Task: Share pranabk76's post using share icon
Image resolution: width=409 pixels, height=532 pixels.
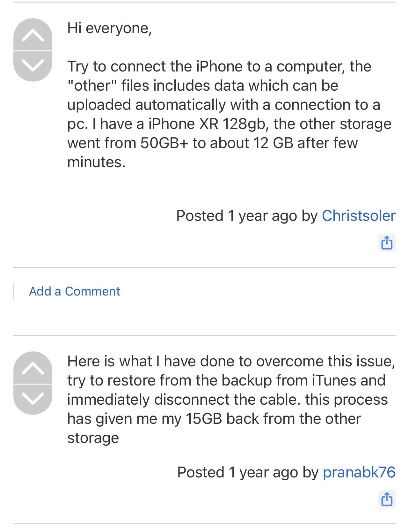Action: (x=387, y=499)
